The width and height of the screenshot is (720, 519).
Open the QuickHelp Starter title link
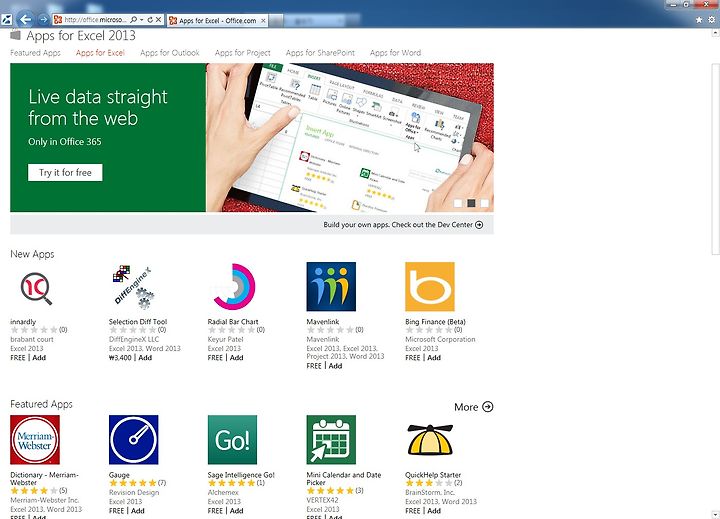[x=433, y=475]
